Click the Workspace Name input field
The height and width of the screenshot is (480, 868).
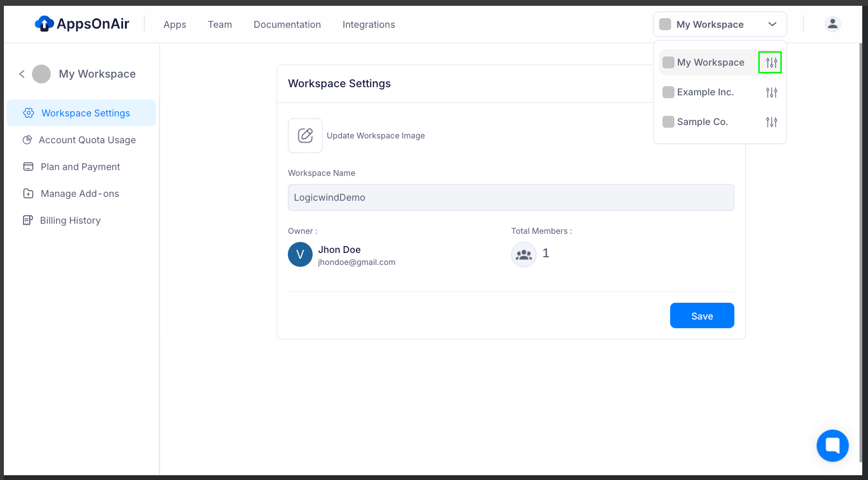point(511,197)
